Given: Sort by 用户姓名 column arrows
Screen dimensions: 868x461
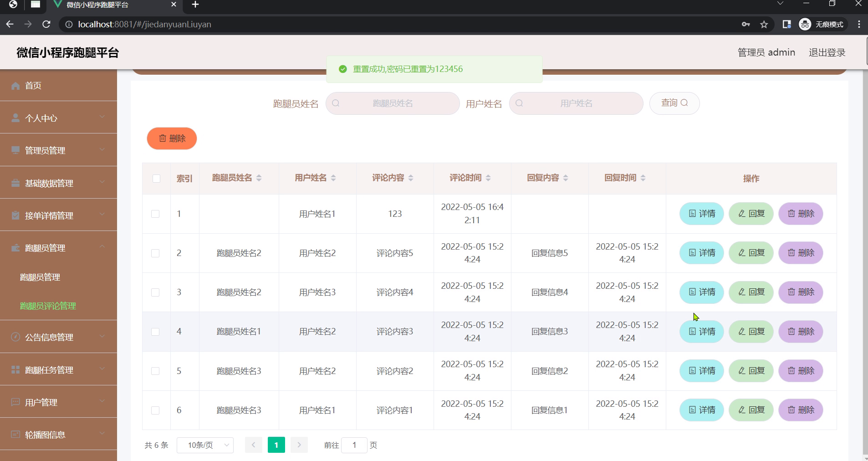Looking at the screenshot, I should tap(333, 178).
